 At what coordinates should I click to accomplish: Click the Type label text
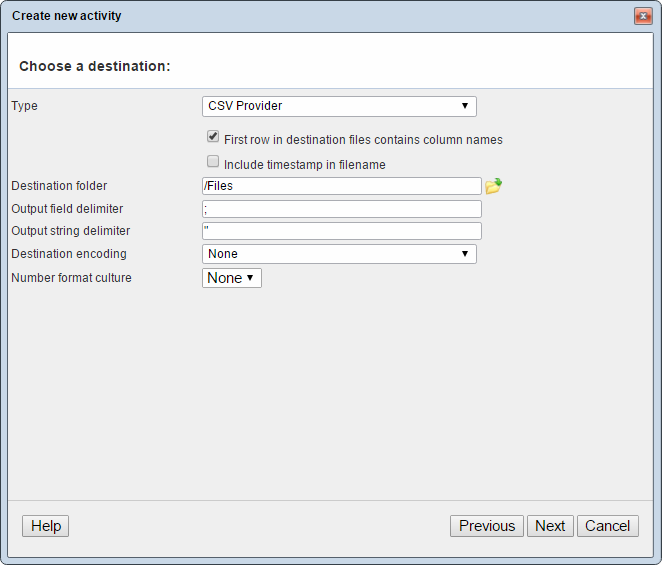click(24, 106)
